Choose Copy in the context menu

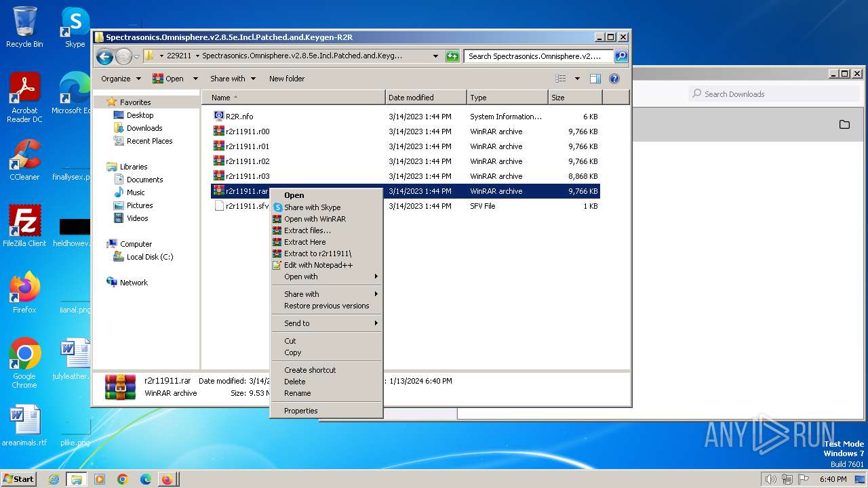327,352
